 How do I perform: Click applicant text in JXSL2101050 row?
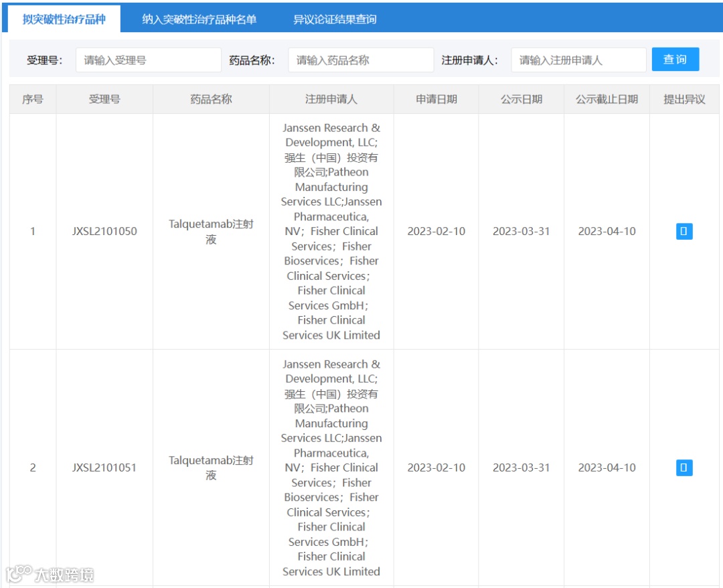point(331,232)
